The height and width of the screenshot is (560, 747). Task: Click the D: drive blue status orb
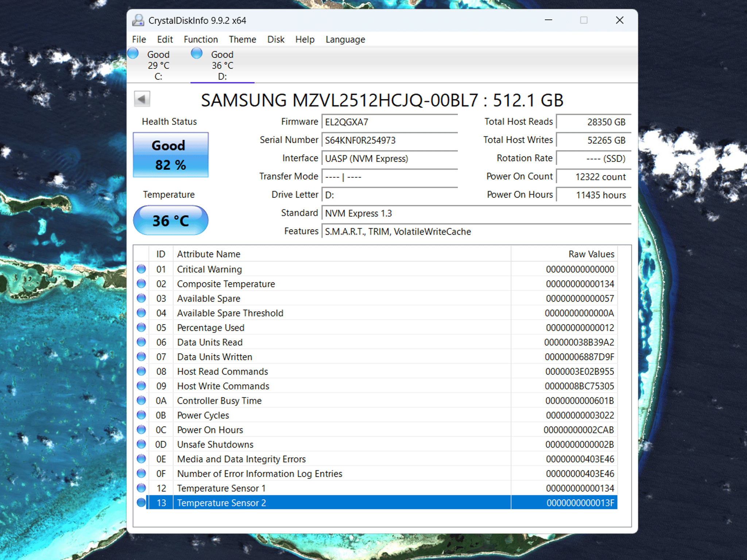tap(197, 53)
